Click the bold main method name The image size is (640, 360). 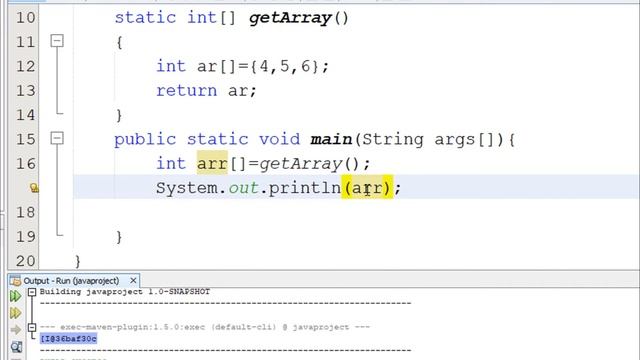[x=331, y=140]
